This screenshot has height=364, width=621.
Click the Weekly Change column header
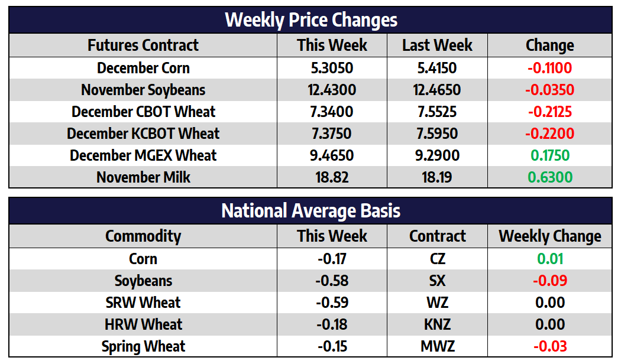(549, 236)
